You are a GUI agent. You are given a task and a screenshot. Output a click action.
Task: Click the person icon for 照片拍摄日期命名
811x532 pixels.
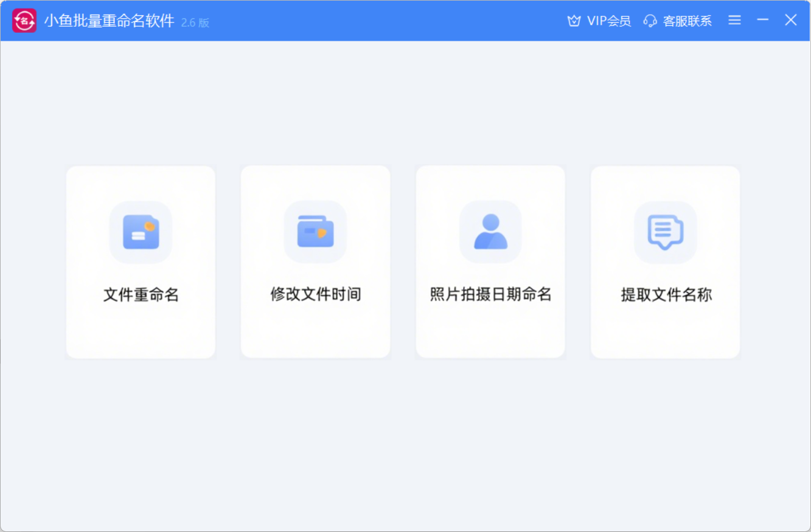pyautogui.click(x=490, y=232)
